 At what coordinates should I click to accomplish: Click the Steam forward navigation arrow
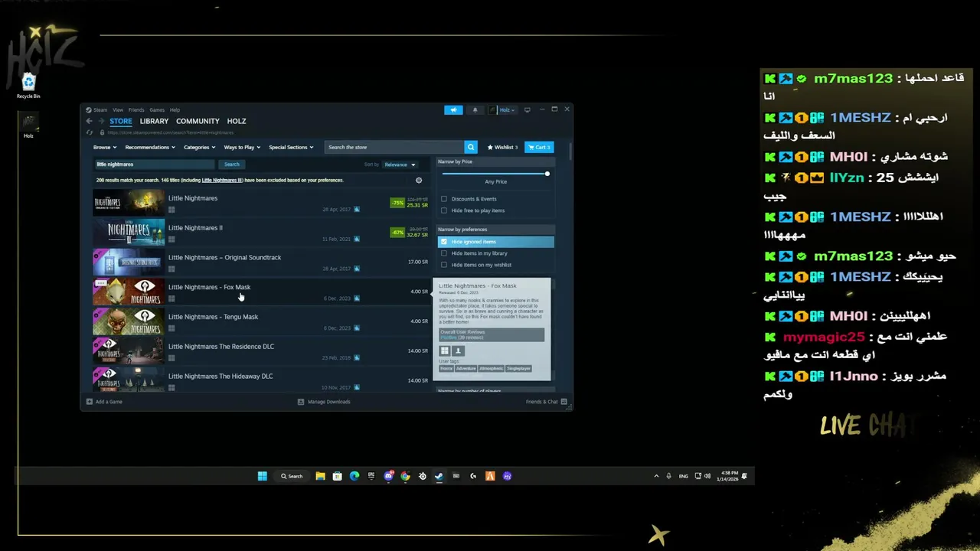pyautogui.click(x=100, y=121)
